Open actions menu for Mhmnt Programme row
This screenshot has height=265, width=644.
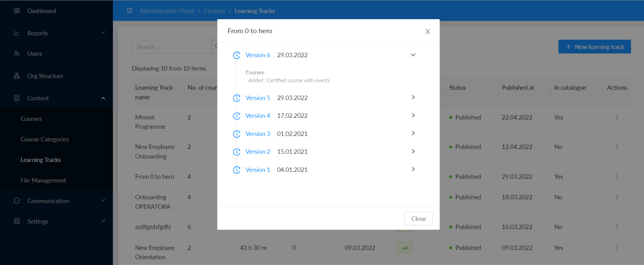pos(617,117)
